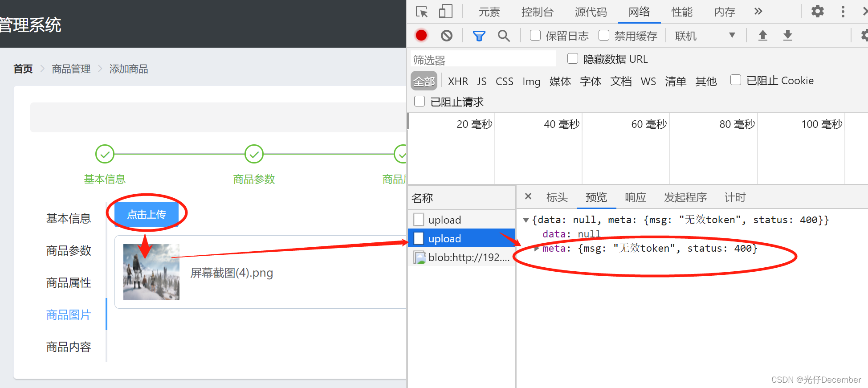The image size is (868, 388).
Task: Filter requests by Manifest 清单
Action: pyautogui.click(x=675, y=82)
